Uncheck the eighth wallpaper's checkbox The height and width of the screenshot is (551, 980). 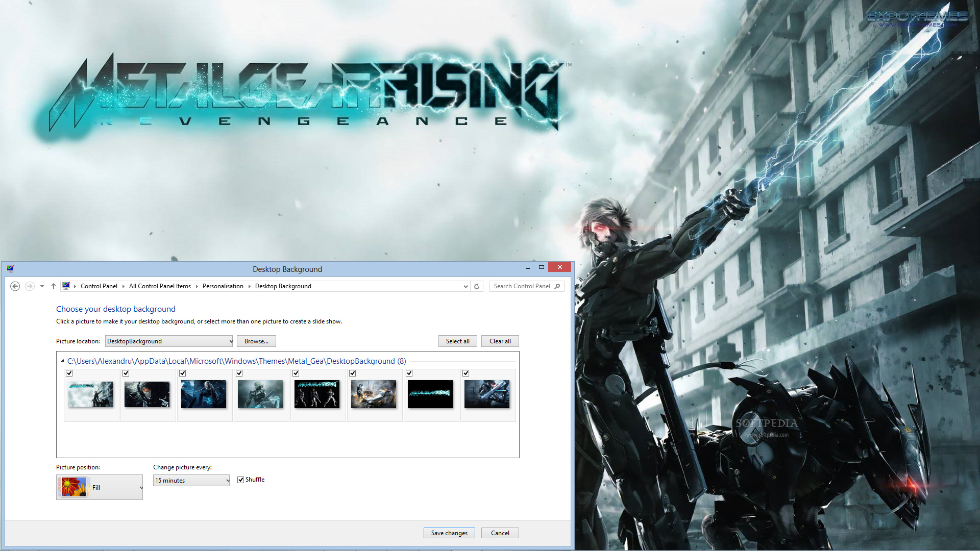tap(466, 373)
